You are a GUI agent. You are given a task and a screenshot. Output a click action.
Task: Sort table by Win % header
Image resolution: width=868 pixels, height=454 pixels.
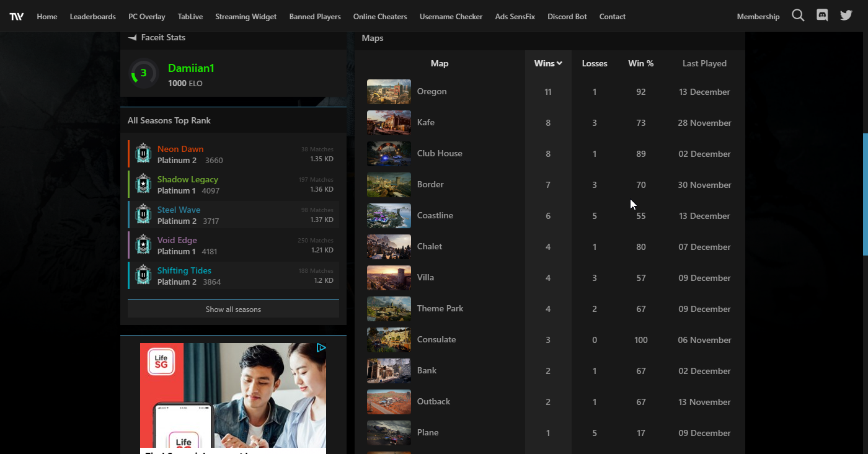point(640,63)
